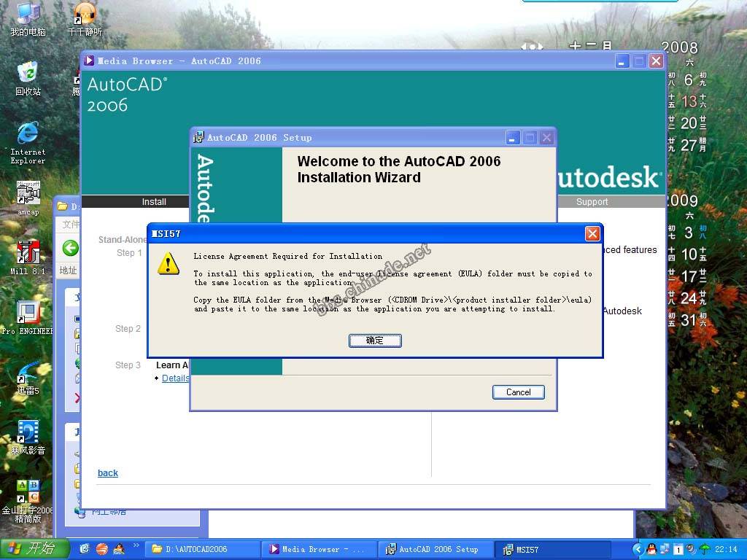Click date 27 in 2008 calendar widget
The image size is (747, 560).
689,145
